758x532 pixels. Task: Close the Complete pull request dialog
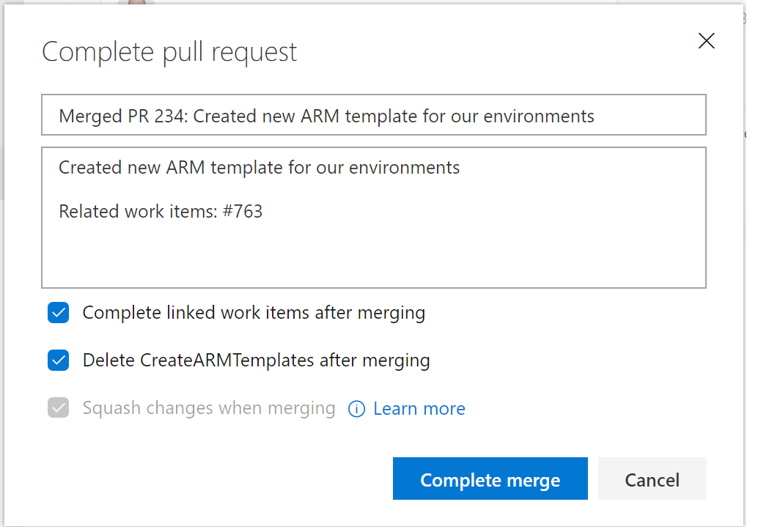click(706, 41)
